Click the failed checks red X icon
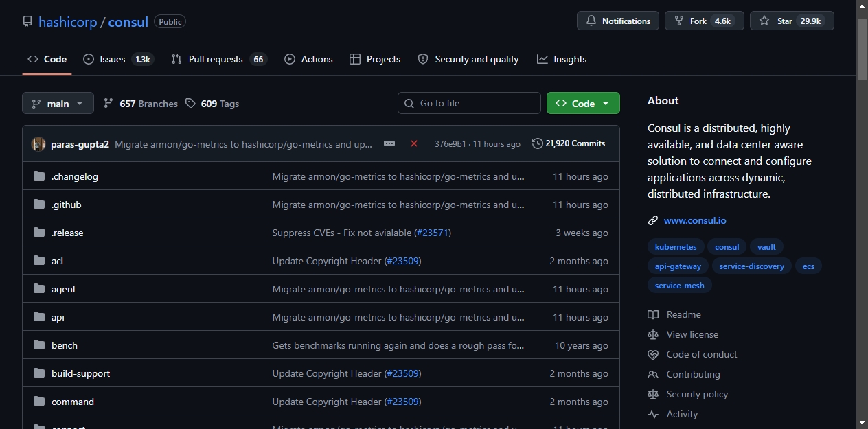This screenshot has height=429, width=868. point(414,143)
